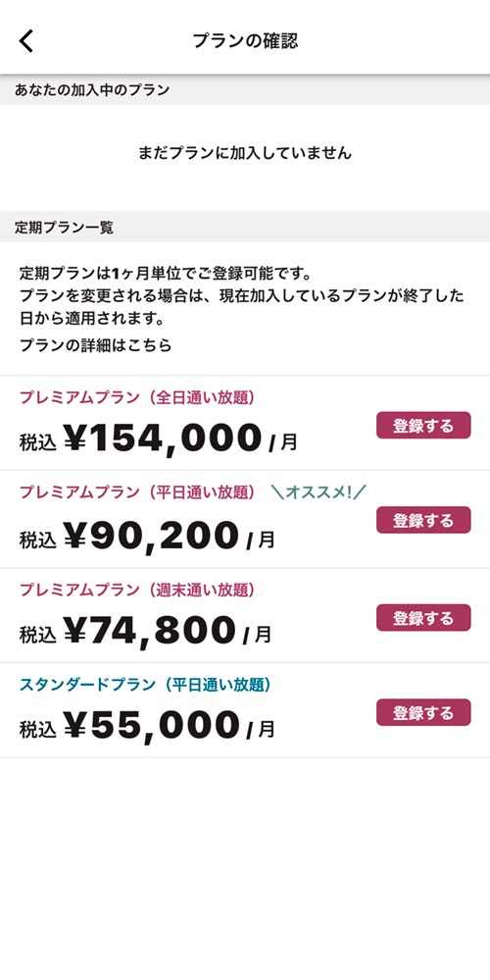
Task: Select スタンダードプラン（平日通い放題） title
Action: 145,685
